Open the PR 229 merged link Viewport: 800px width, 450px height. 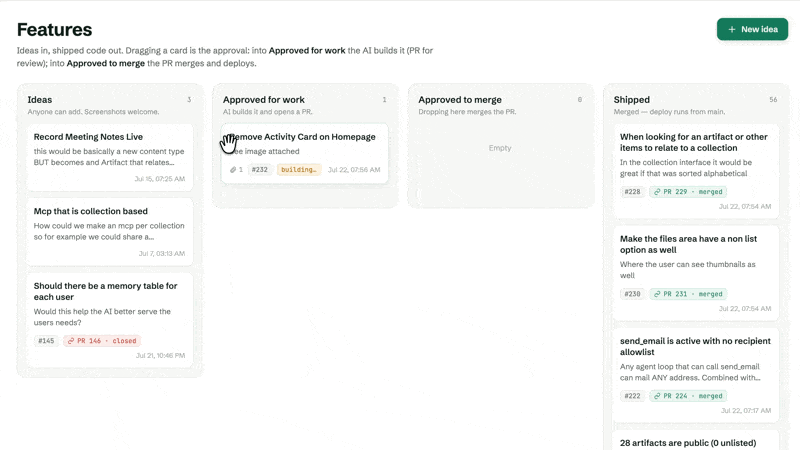[688, 192]
